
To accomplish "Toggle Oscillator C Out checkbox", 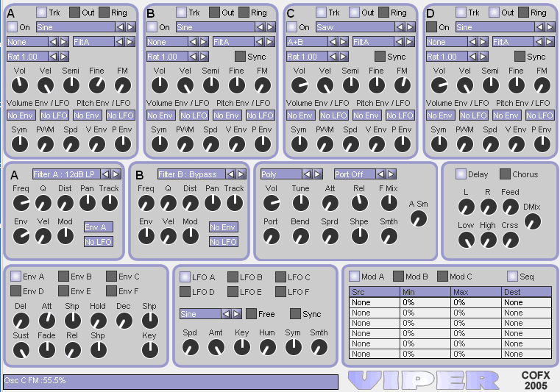I will pyautogui.click(x=354, y=13).
